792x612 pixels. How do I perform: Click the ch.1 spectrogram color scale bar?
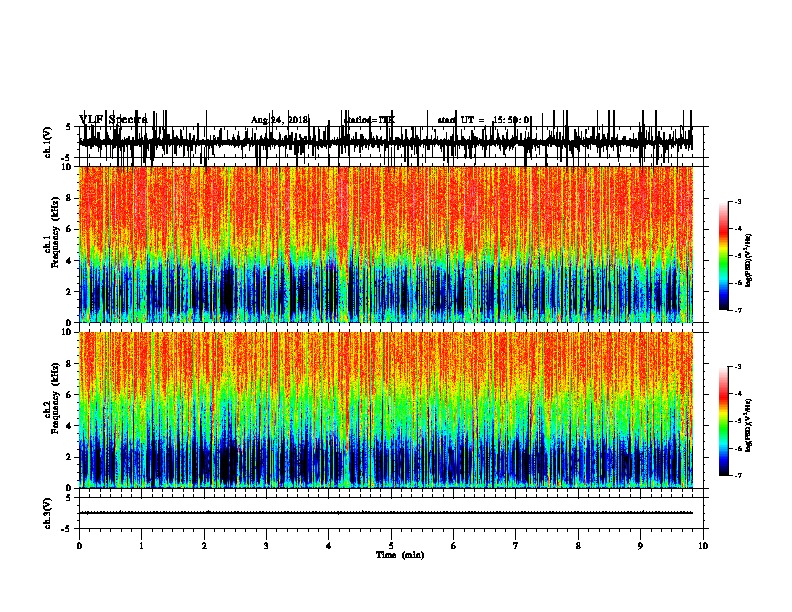724,256
